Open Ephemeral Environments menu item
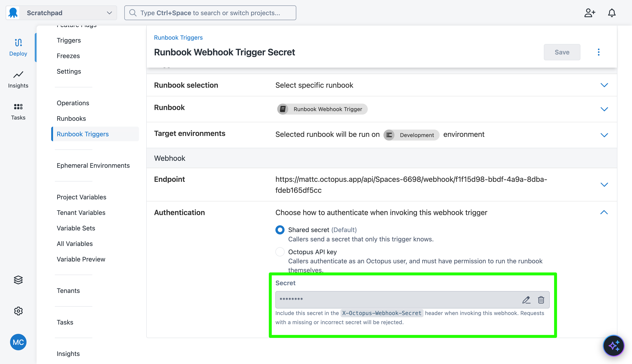This screenshot has height=364, width=632. click(x=93, y=165)
